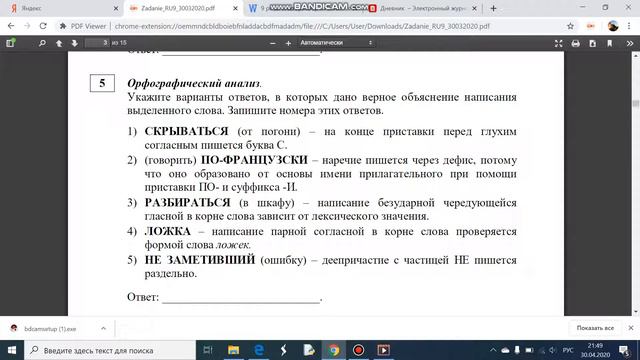This screenshot has height=360, width=640.
Task: Switch to presentation fullscreen mode
Action: pyautogui.click(x=558, y=43)
